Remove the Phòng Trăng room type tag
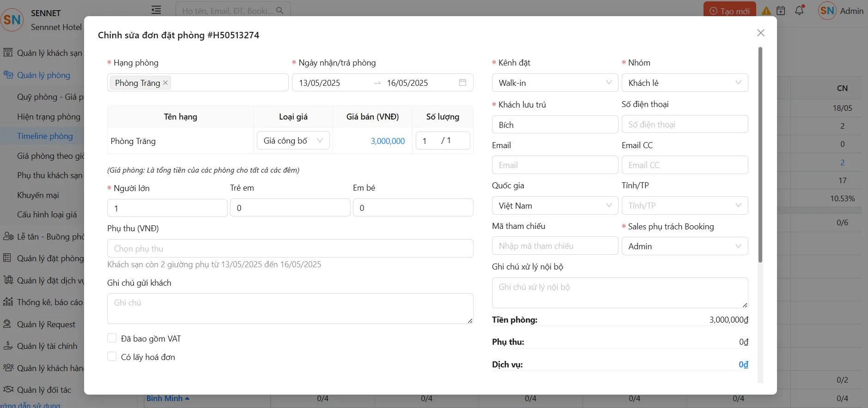868x408 pixels. pyautogui.click(x=165, y=83)
